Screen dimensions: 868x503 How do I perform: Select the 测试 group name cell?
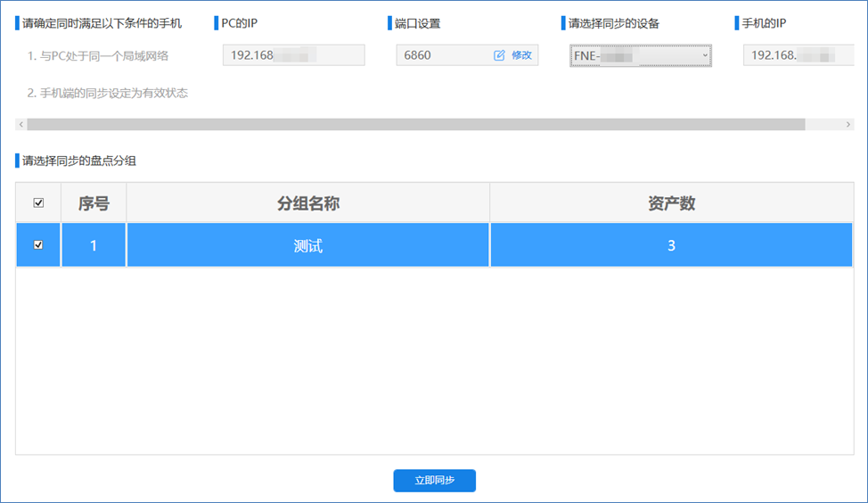[x=307, y=245]
